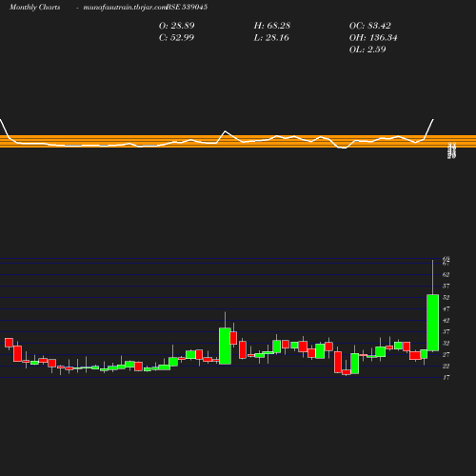This screenshot has width=476, height=476.
Task: Click the 37 price axis label
Action: [446, 331]
